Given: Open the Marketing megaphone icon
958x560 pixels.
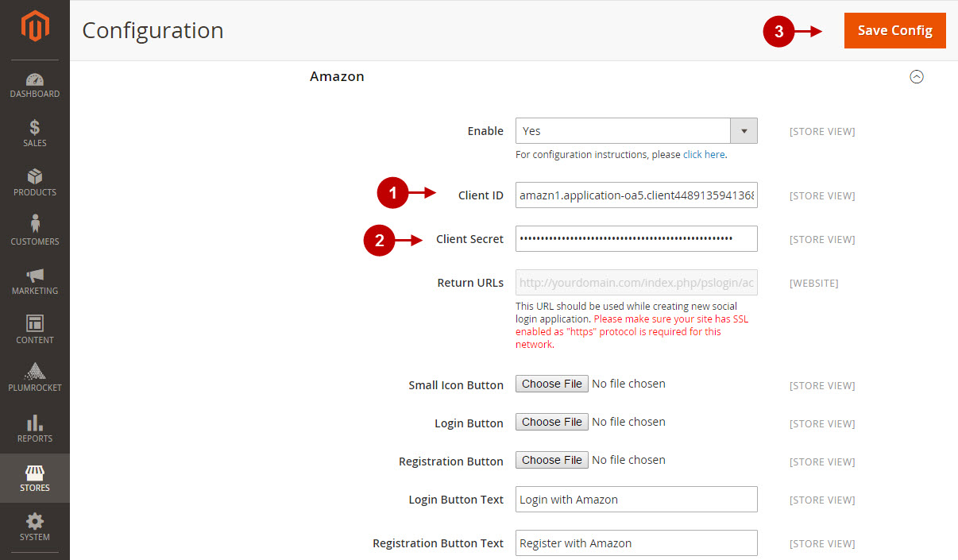Looking at the screenshot, I should tap(35, 275).
